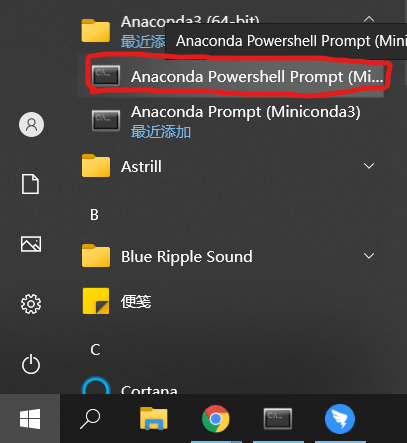Click the Power button icon

click(31, 364)
